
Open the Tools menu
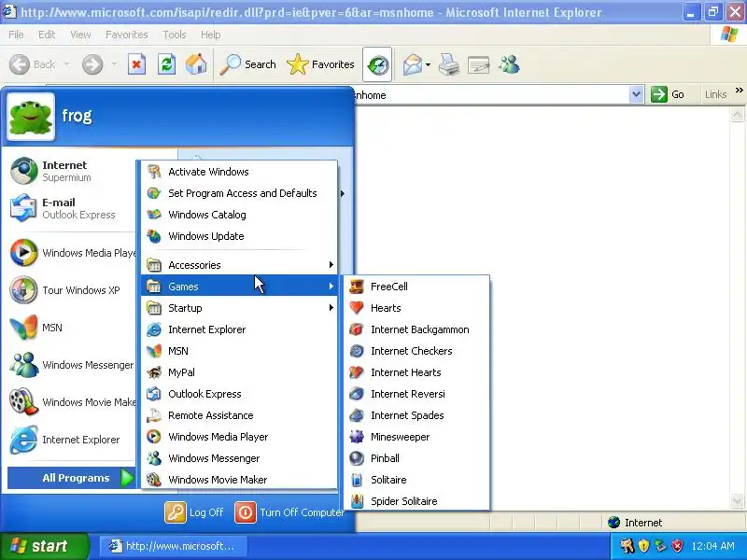click(x=175, y=35)
